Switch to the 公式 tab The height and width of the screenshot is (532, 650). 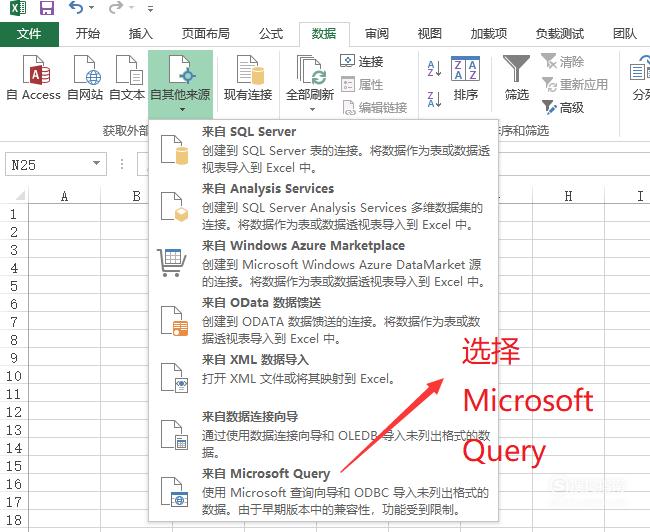pyautogui.click(x=271, y=34)
